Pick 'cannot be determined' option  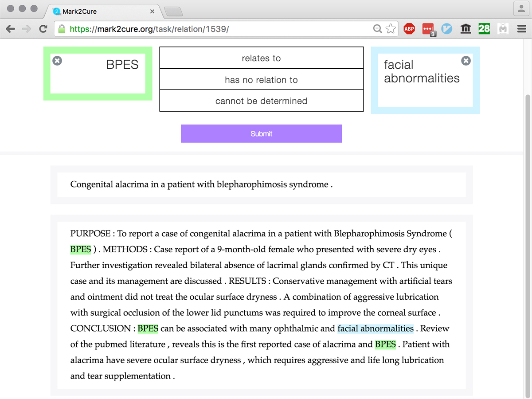pyautogui.click(x=261, y=101)
